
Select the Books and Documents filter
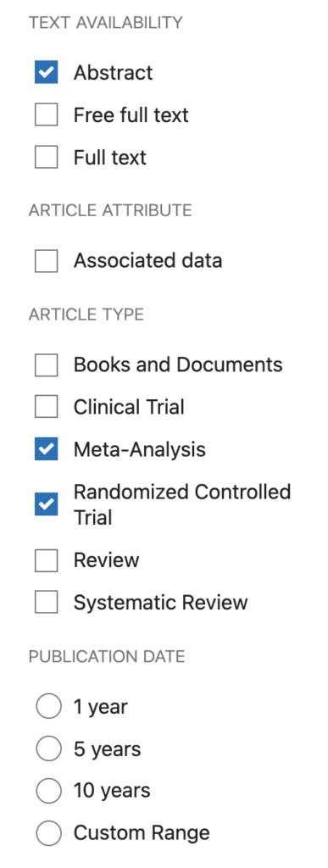tap(46, 364)
